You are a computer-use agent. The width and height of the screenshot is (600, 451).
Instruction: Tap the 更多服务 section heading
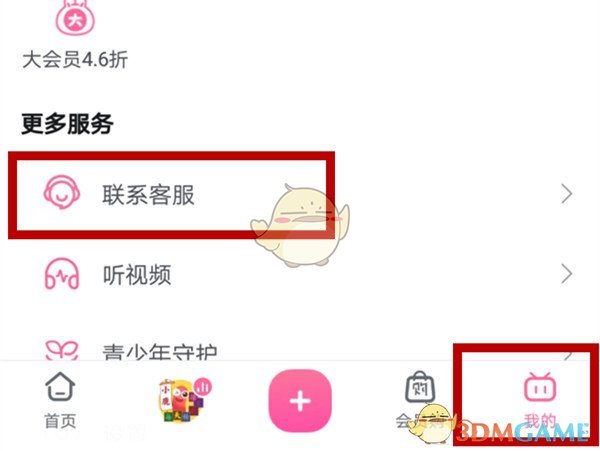click(67, 124)
